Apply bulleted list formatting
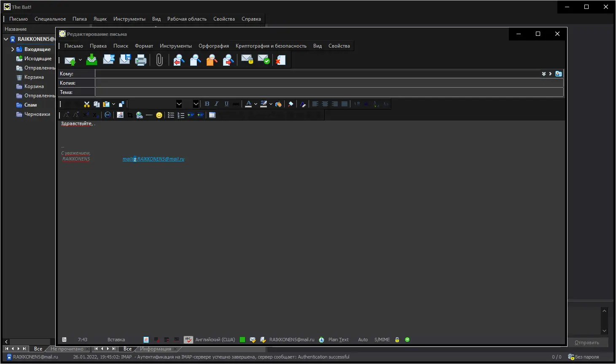Viewport: 616px width, 364px height. pyautogui.click(x=171, y=115)
